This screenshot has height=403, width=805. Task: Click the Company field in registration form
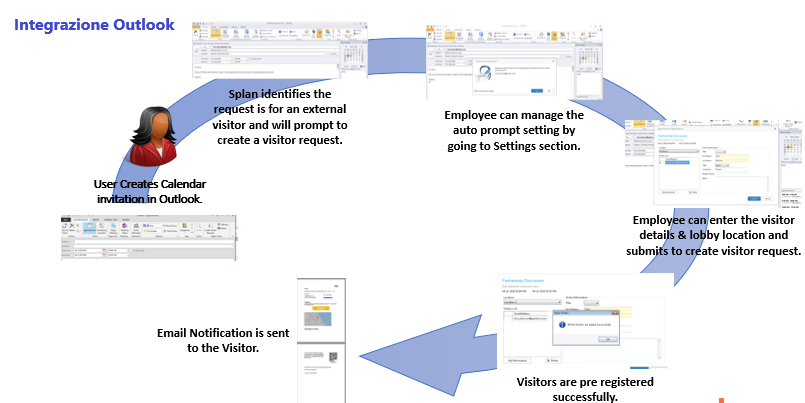[x=732, y=169]
